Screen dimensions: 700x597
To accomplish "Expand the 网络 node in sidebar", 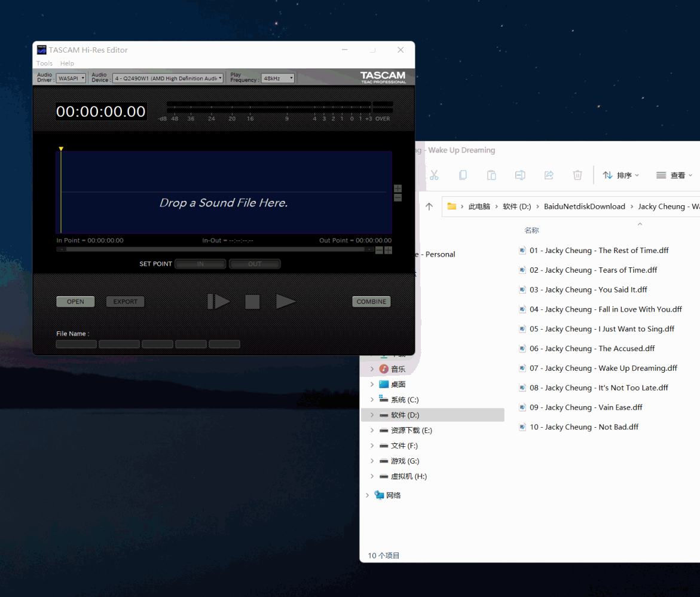I will click(367, 495).
